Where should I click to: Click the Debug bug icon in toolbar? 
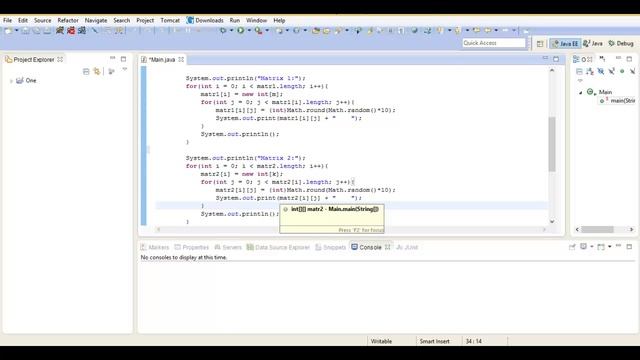click(223, 30)
